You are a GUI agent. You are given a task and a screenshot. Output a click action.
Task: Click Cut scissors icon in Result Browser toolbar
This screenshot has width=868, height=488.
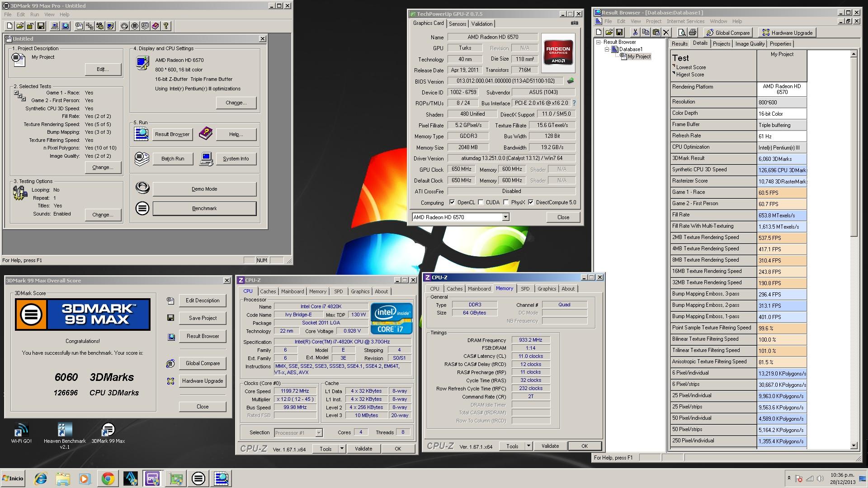coord(635,32)
